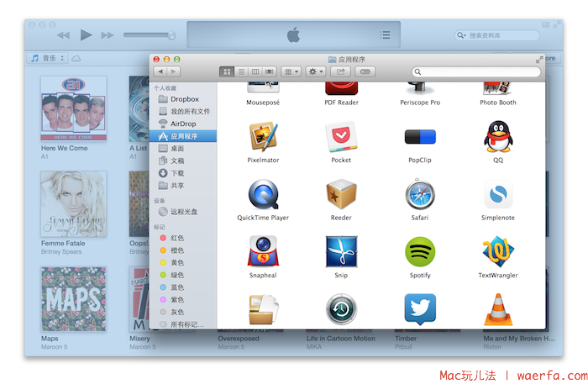The height and width of the screenshot is (384, 588).
Task: Select the Spotify app icon
Action: point(420,251)
